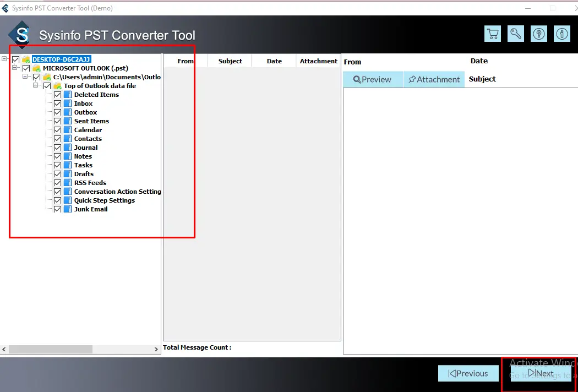Collapse Top of Outlook data file node
Viewport: 578px width, 392px height.
pos(35,85)
